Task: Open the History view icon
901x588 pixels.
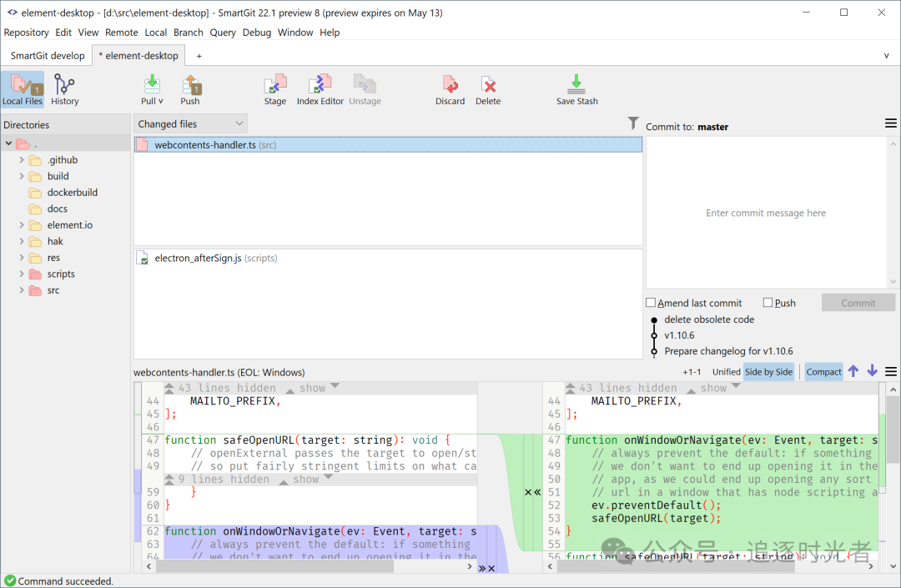Action: pos(63,84)
